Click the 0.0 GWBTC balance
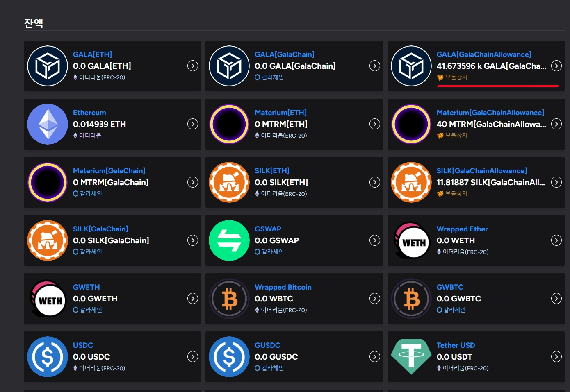The image size is (570, 392). click(x=459, y=299)
